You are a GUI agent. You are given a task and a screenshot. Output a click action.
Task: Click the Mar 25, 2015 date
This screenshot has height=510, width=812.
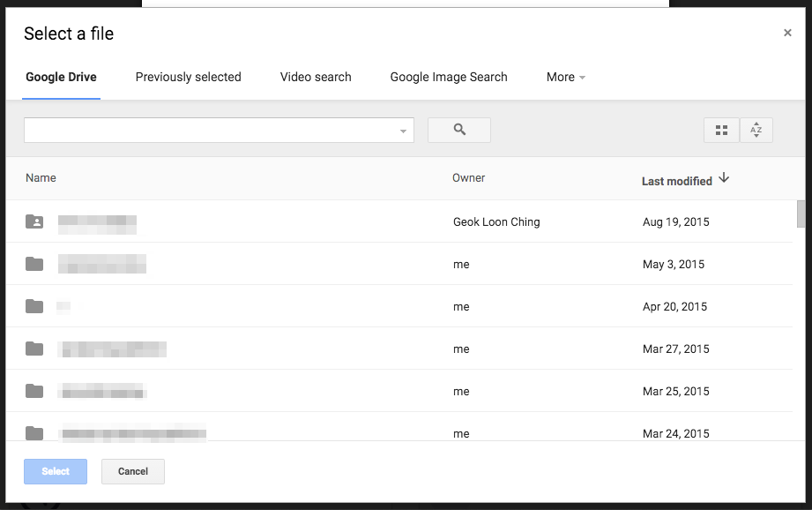coord(676,391)
